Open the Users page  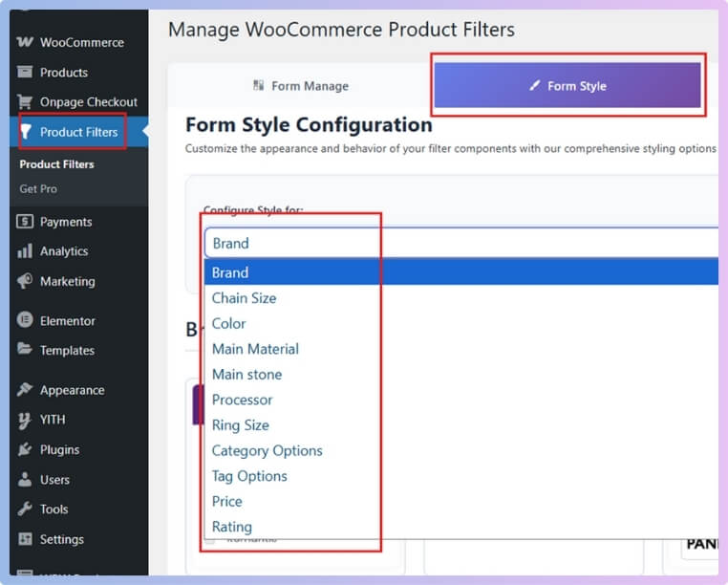click(x=79, y=480)
